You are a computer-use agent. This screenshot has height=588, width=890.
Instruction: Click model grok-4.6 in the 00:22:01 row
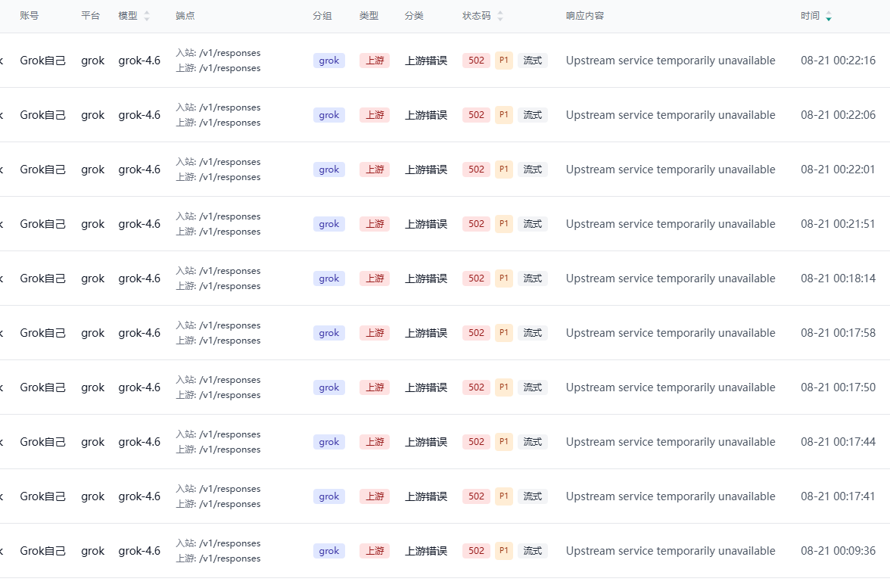[x=139, y=170]
